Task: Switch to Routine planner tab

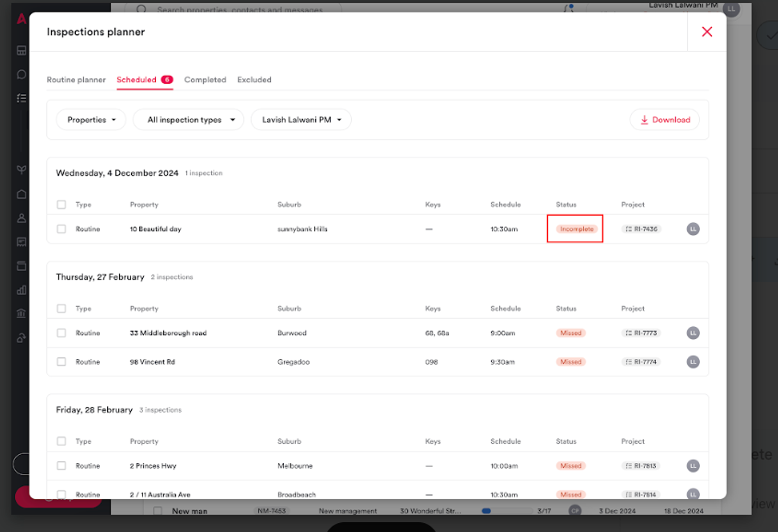Action: point(76,80)
